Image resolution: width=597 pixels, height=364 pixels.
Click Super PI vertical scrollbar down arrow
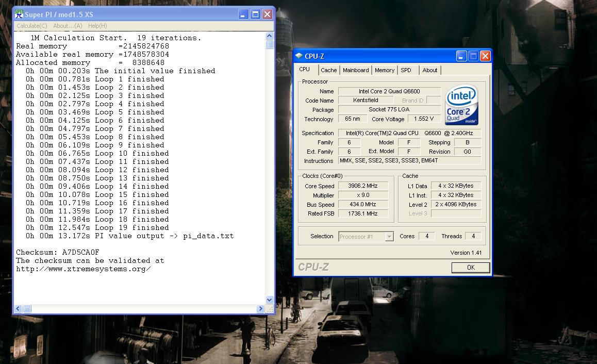coord(269,300)
